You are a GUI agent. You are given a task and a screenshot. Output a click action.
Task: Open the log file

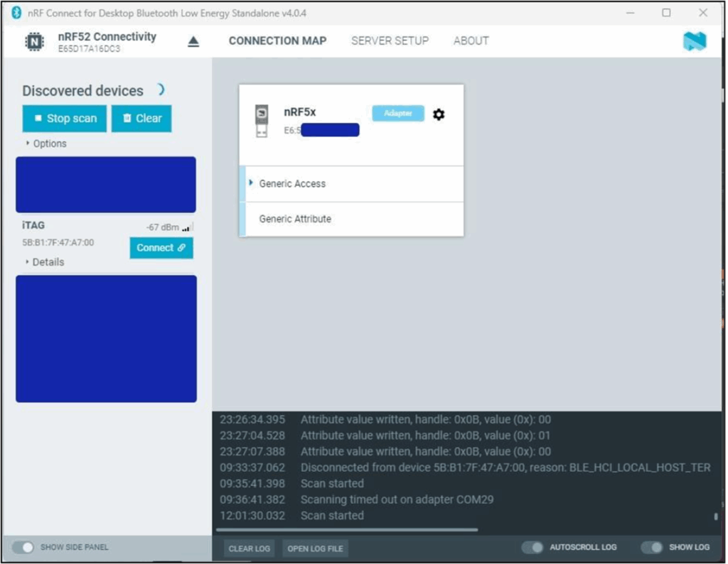315,548
